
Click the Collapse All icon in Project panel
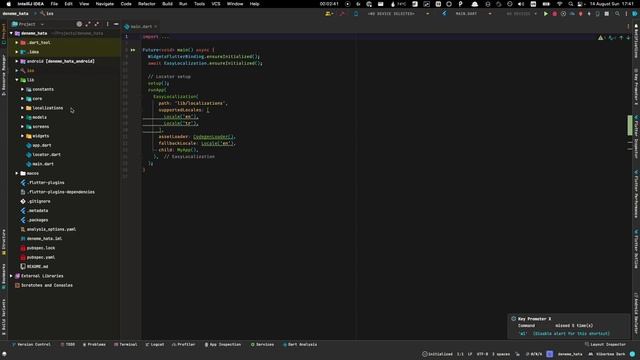[97, 24]
